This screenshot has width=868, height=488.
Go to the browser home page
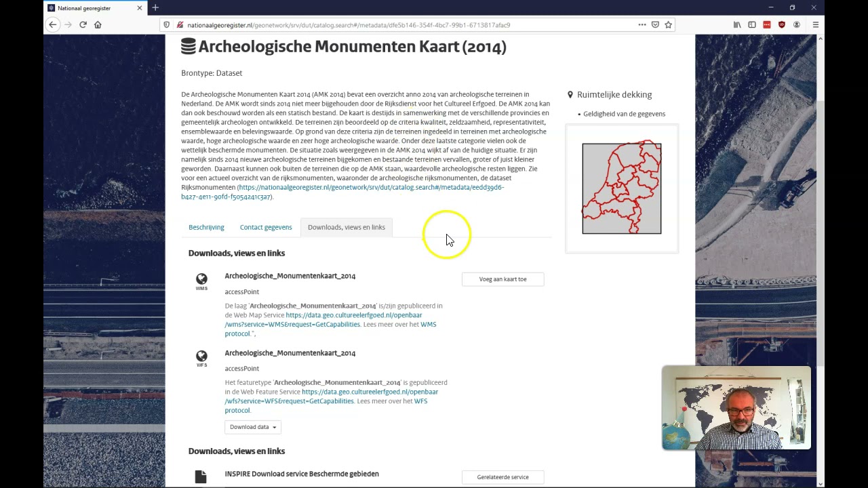(x=98, y=24)
